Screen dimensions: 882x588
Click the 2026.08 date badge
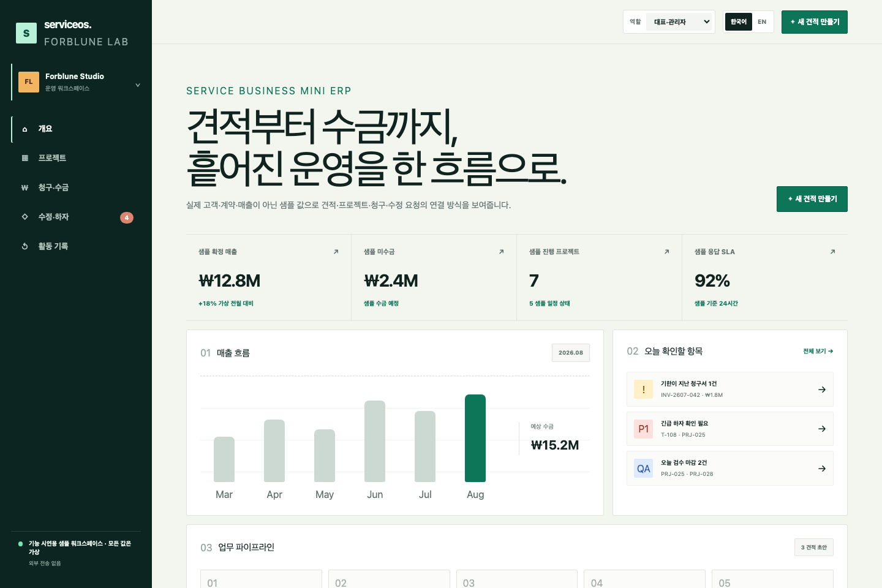tap(571, 353)
